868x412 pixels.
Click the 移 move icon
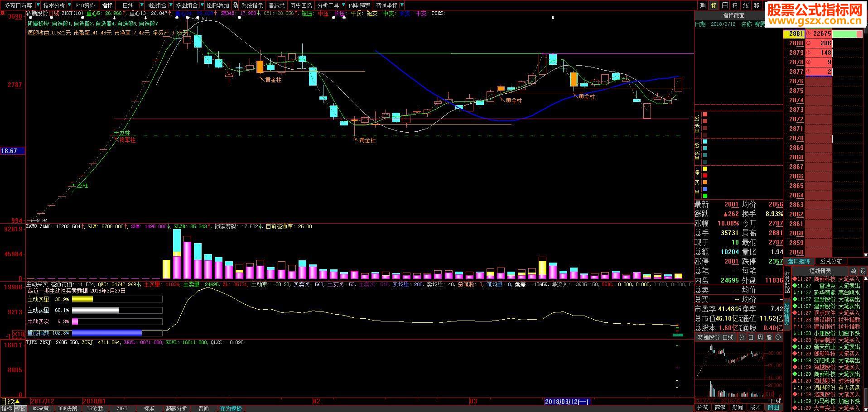(x=757, y=5)
